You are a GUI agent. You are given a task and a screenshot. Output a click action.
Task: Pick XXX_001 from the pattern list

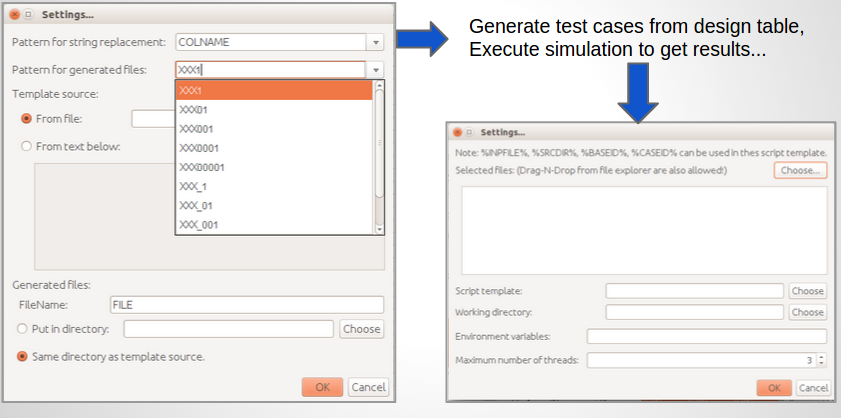[198, 225]
